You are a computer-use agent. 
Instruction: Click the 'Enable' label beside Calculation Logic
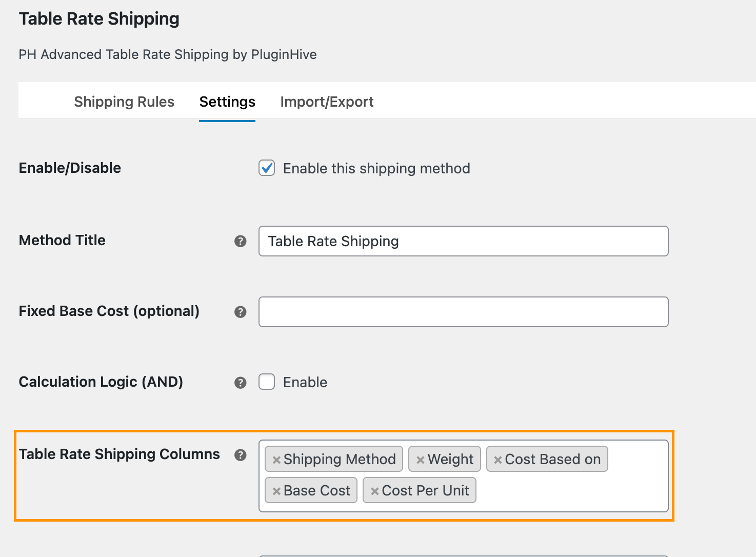(305, 383)
